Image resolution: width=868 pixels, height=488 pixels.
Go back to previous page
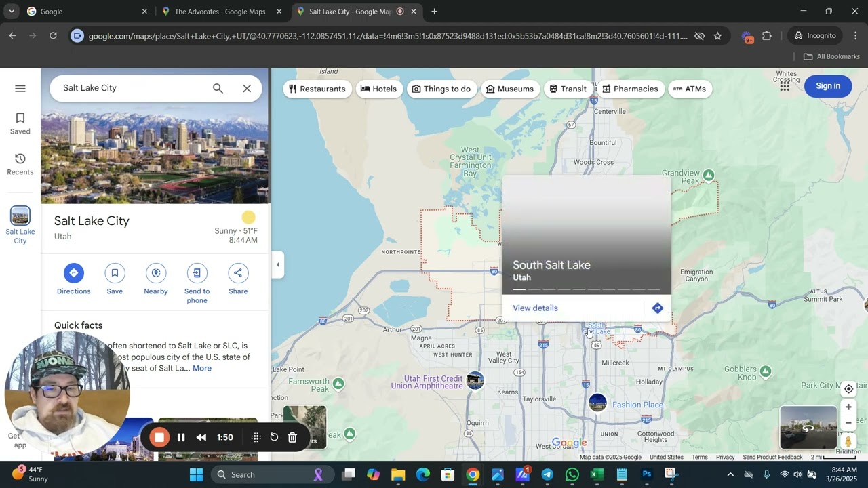pyautogui.click(x=12, y=36)
